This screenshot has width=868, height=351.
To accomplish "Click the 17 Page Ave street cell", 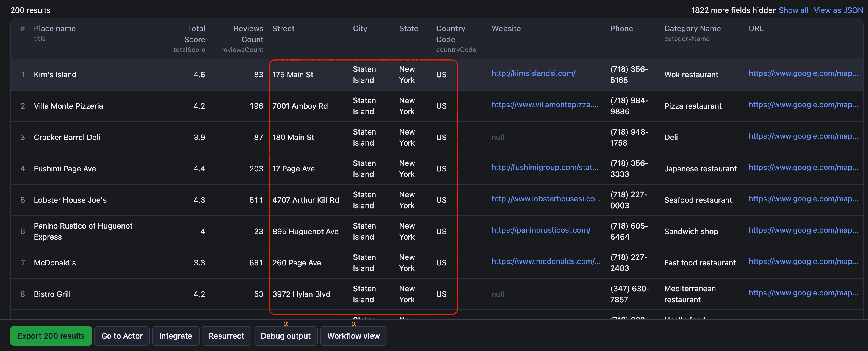I will [294, 169].
